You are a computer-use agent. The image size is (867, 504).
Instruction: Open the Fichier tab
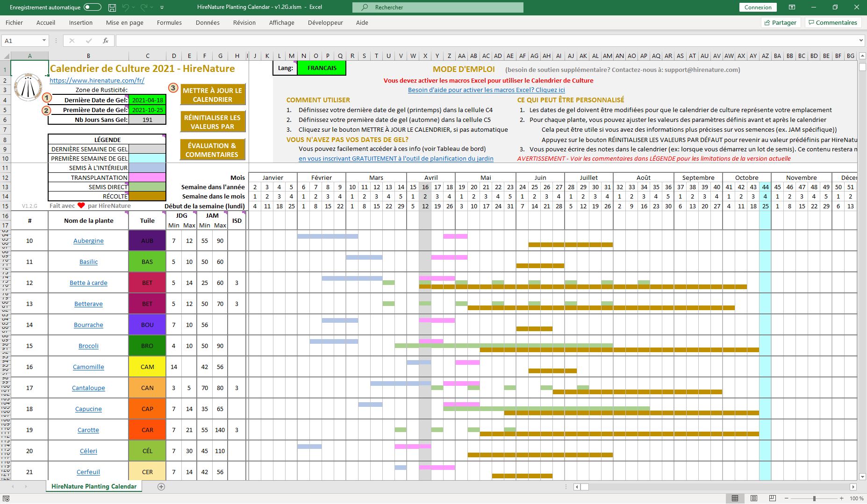tap(14, 22)
